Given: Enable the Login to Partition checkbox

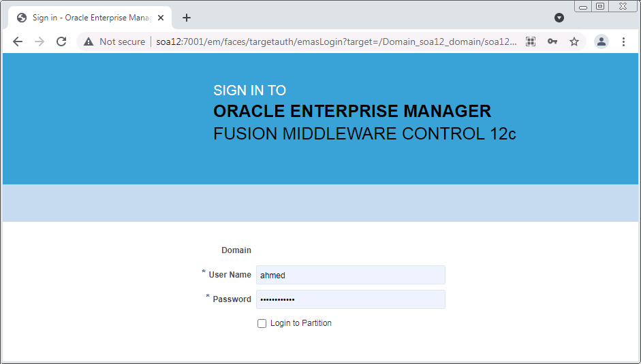Looking at the screenshot, I should [262, 324].
